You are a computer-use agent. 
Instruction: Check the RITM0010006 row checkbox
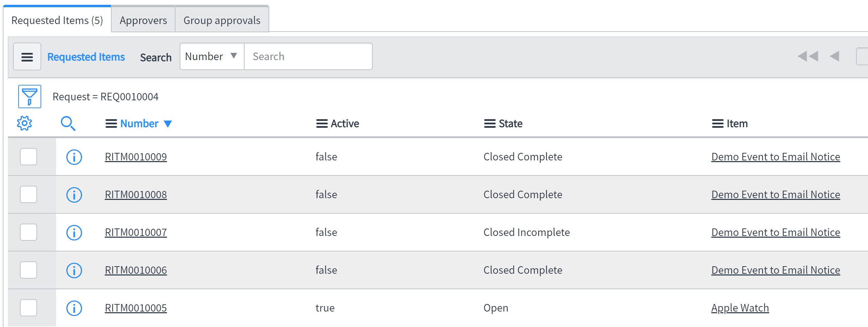pyautogui.click(x=29, y=270)
